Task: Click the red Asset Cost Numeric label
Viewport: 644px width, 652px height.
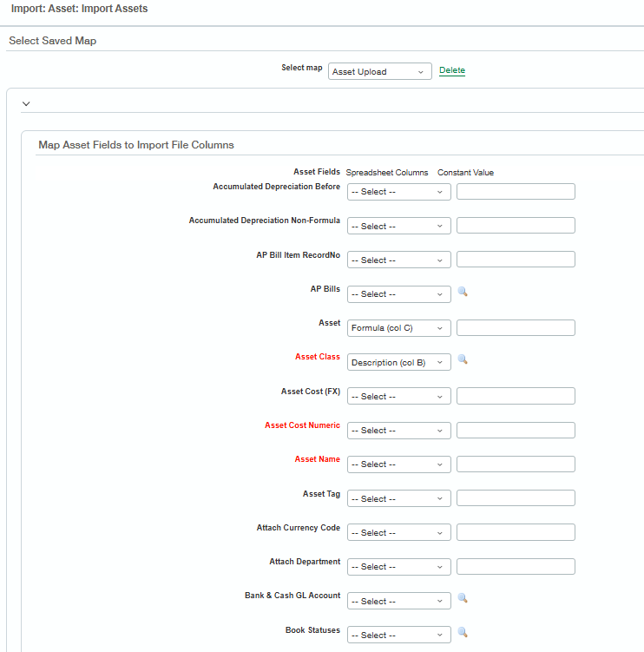Action: coord(302,425)
